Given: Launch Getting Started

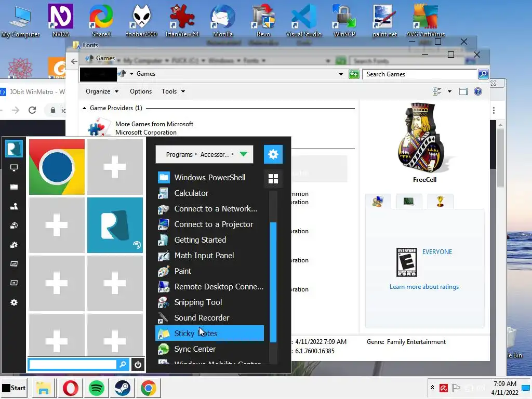Looking at the screenshot, I should [210, 240].
